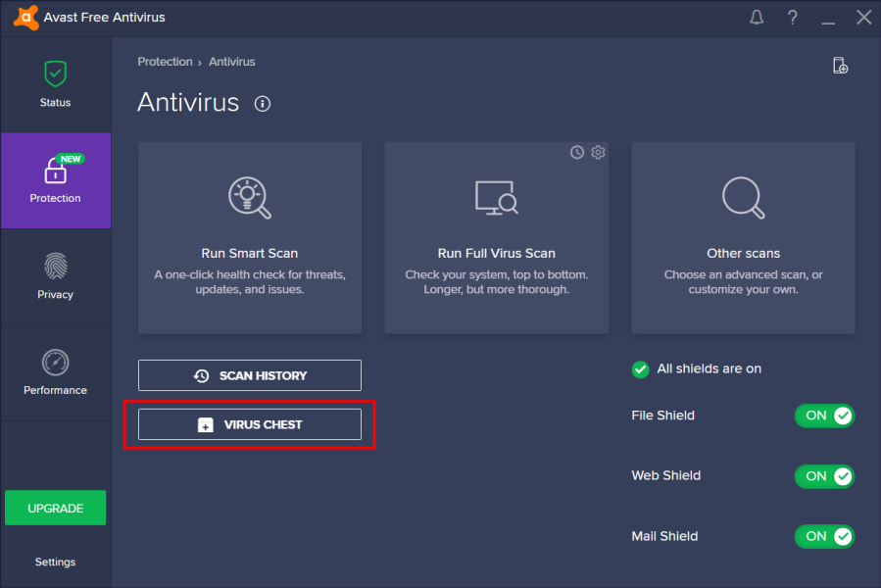Click the Antivirus info icon

[262, 104]
